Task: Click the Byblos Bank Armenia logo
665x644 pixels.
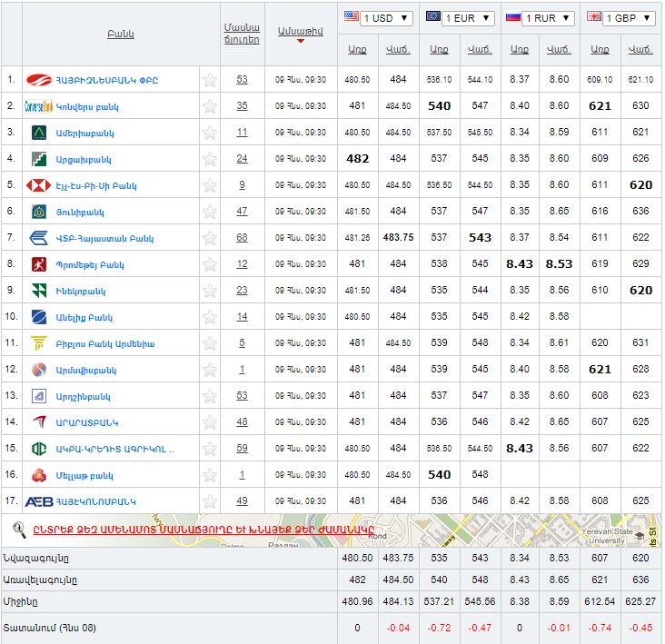Action: 39,343
